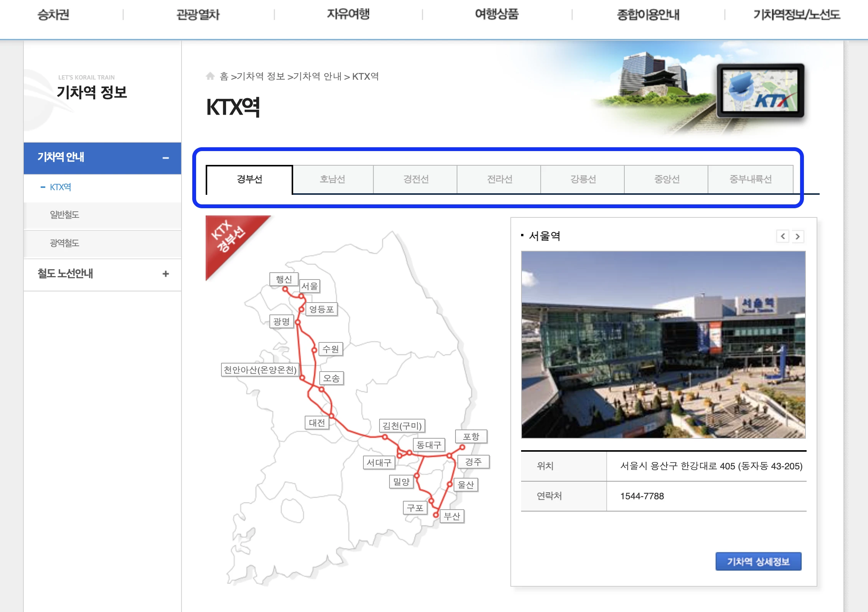Show the next station photo using right arrow
Image resolution: width=868 pixels, height=612 pixels.
tap(798, 237)
